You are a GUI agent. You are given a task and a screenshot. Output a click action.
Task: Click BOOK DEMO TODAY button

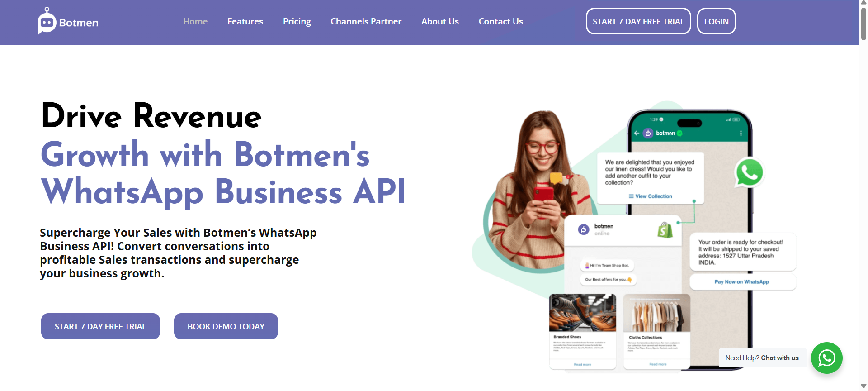pyautogui.click(x=226, y=326)
